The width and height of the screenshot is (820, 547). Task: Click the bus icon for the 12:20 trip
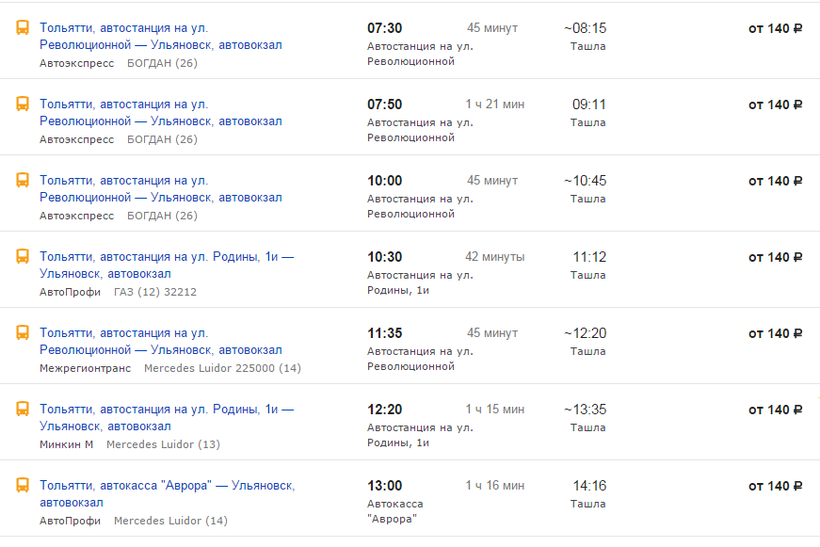coord(22,409)
